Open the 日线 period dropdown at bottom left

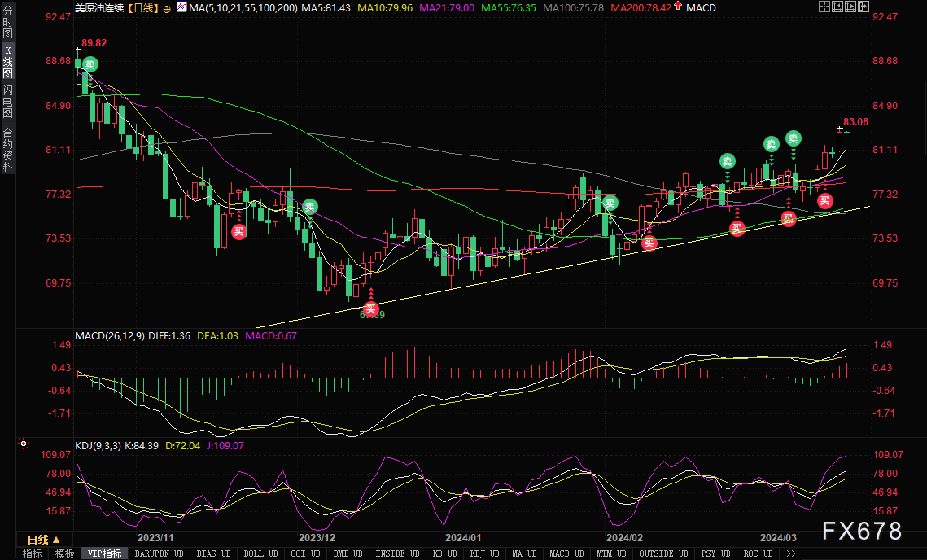(x=44, y=540)
